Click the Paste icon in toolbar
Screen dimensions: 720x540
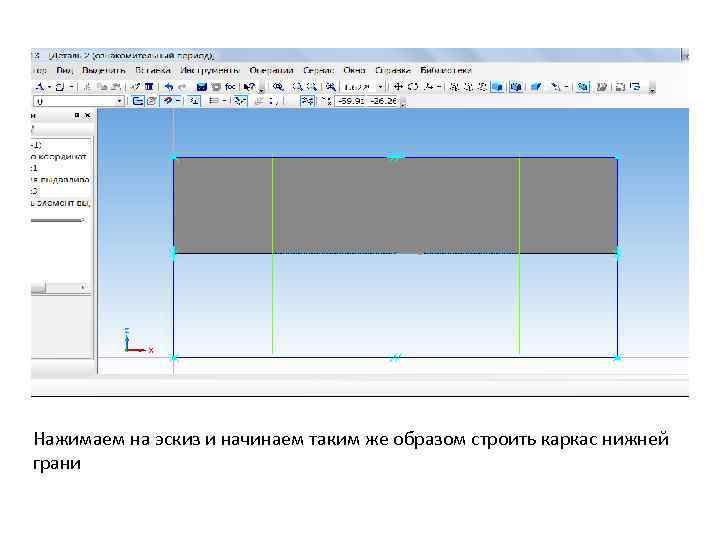click(117, 86)
